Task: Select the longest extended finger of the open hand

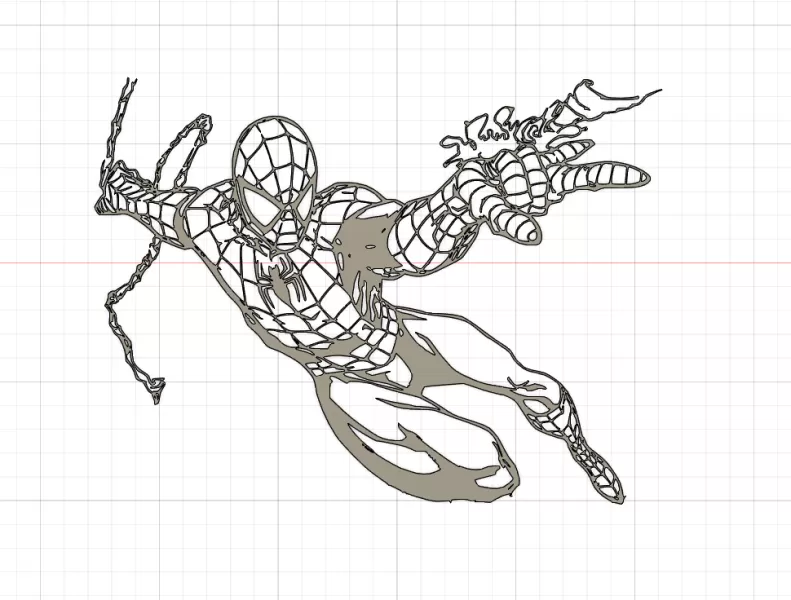Action: pyautogui.click(x=600, y=176)
